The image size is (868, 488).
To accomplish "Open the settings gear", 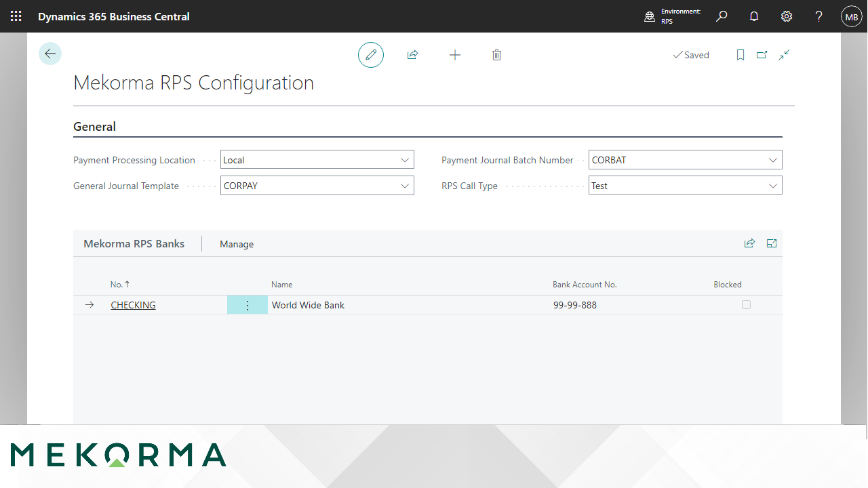I will (787, 16).
